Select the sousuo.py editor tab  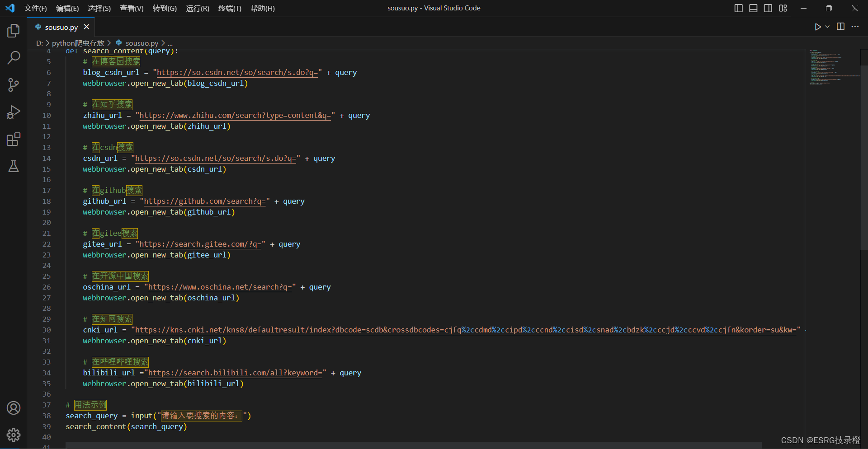[x=61, y=27]
